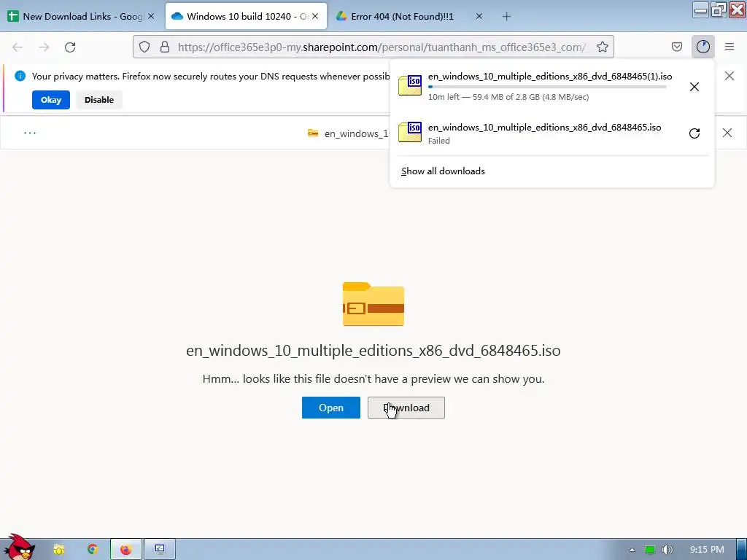Open the three-dots more options menu
747x560 pixels.
click(x=30, y=133)
